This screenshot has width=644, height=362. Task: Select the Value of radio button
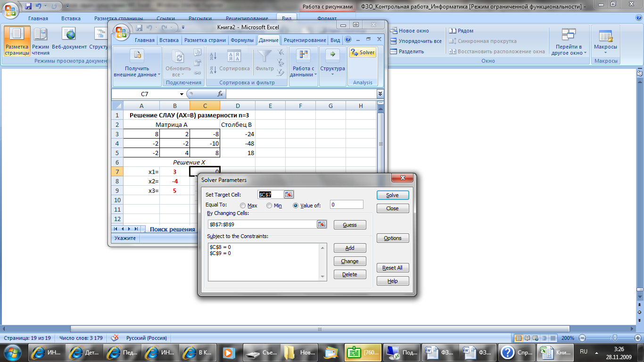pyautogui.click(x=296, y=206)
